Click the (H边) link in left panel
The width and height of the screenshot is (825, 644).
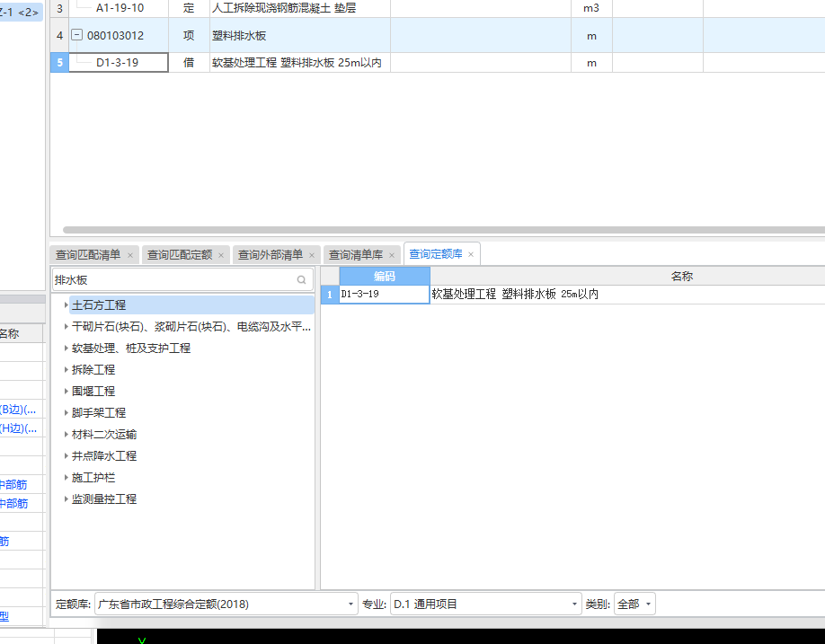[18, 428]
